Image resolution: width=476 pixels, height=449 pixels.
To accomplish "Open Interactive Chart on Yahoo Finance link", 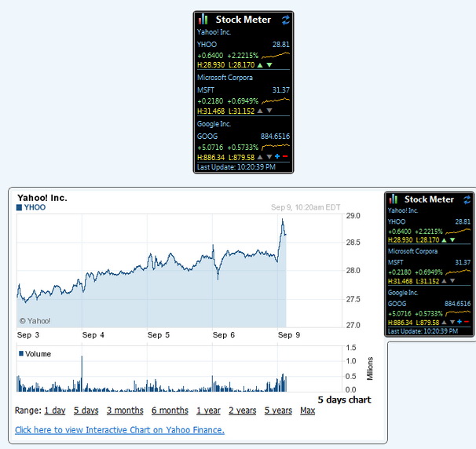I will coord(119,429).
